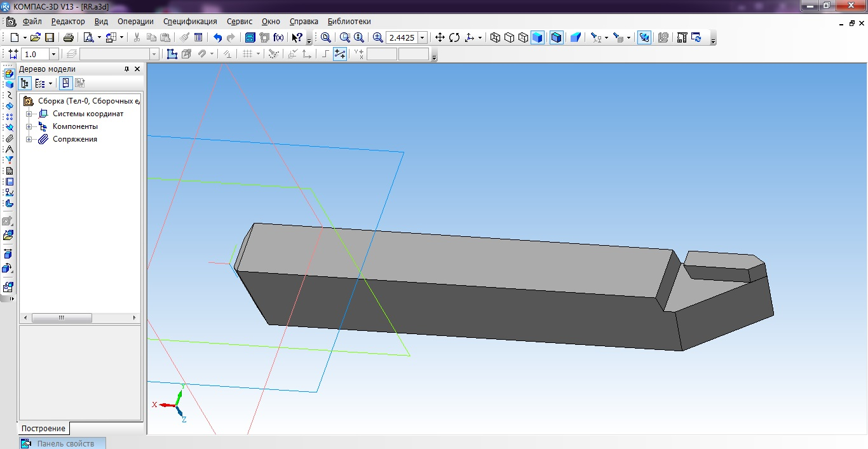Image resolution: width=868 pixels, height=449 pixels.
Task: Click the cube with curved arrow icon
Action: tap(8, 268)
